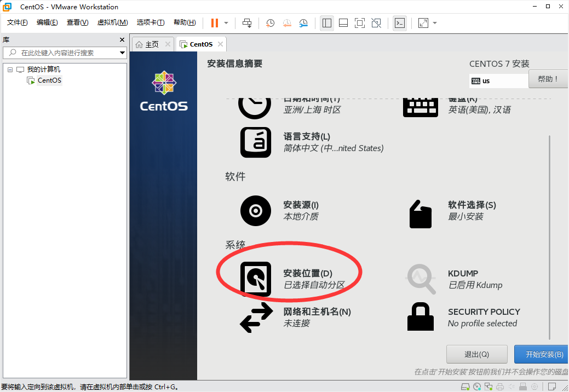This screenshot has height=392, width=569.
Task: Click the USB controller status bar icon
Action: (523, 387)
